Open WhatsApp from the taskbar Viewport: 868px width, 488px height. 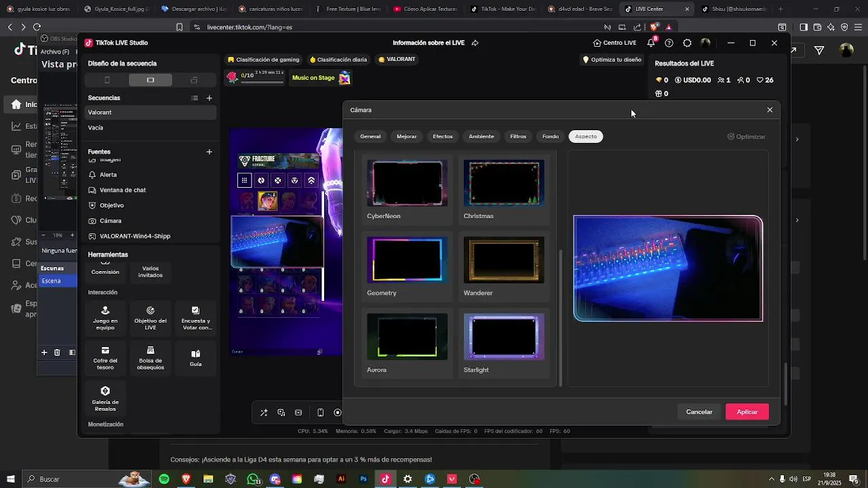coord(253,479)
